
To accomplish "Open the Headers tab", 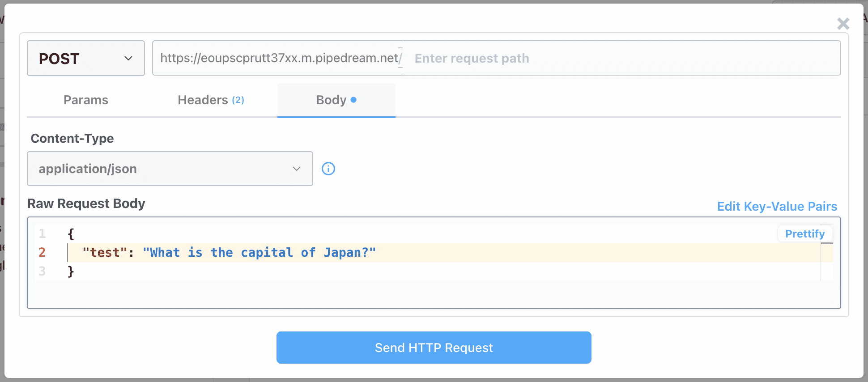I will (210, 100).
